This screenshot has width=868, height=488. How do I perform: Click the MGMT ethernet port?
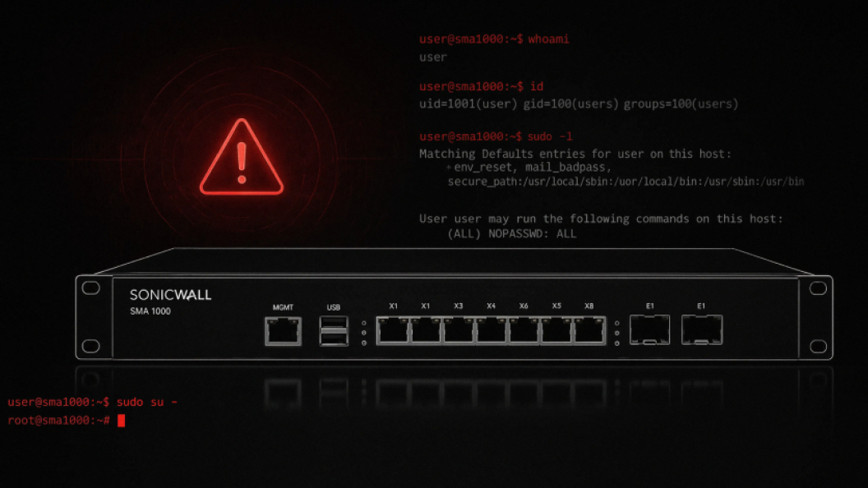tap(283, 331)
